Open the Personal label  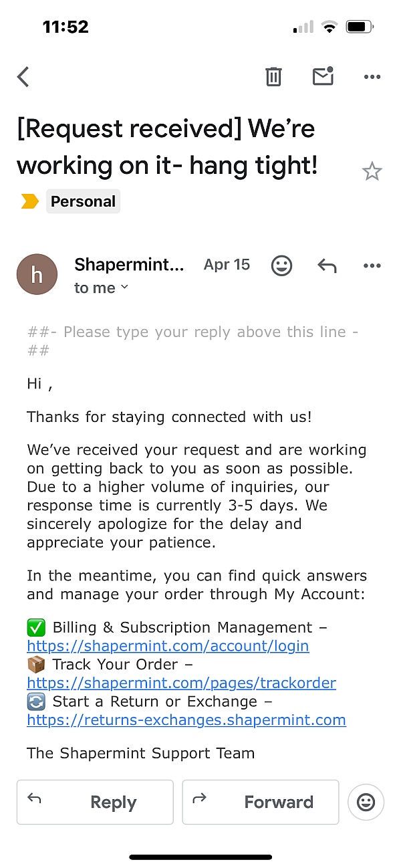(x=83, y=201)
